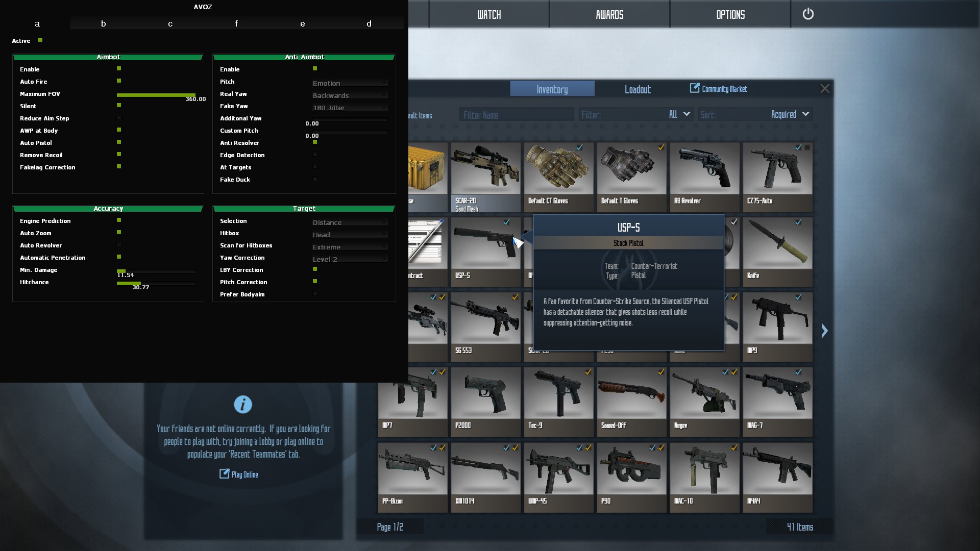
Task: Click the next page arrow in inventory
Action: tap(824, 331)
